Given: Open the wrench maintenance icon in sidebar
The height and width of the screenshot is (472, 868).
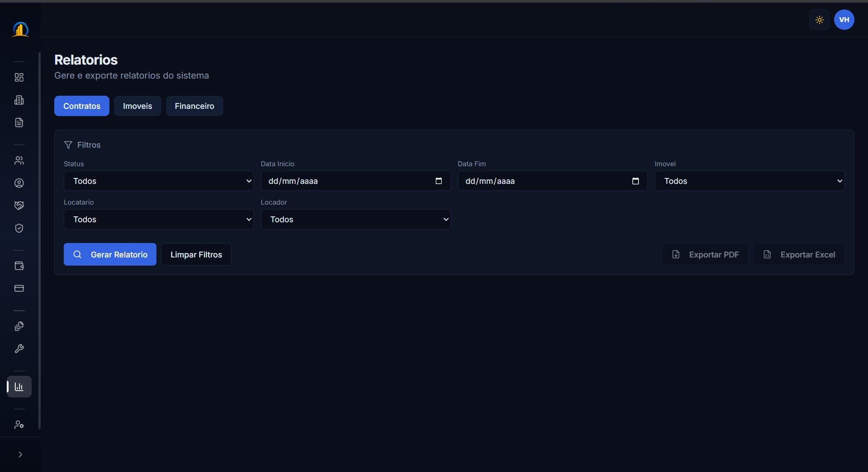Looking at the screenshot, I should click(x=19, y=349).
